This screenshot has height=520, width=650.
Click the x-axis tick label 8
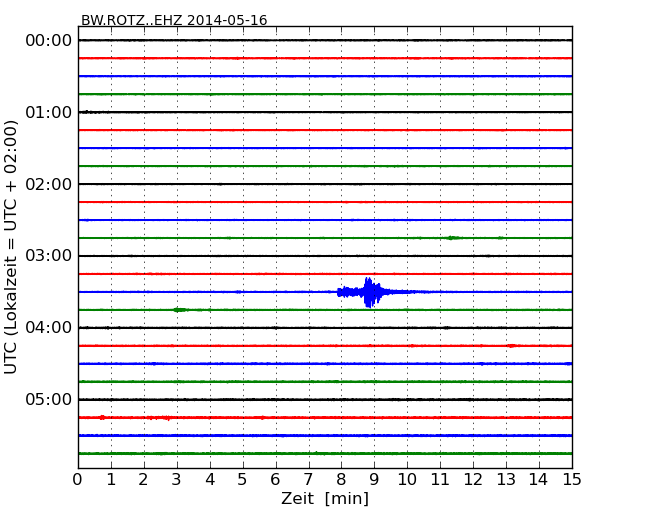click(341, 480)
